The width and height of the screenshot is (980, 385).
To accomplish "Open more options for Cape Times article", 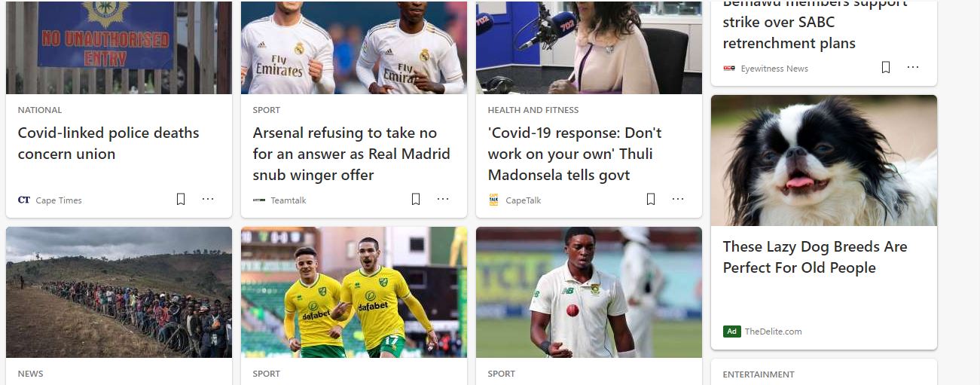I will click(208, 200).
